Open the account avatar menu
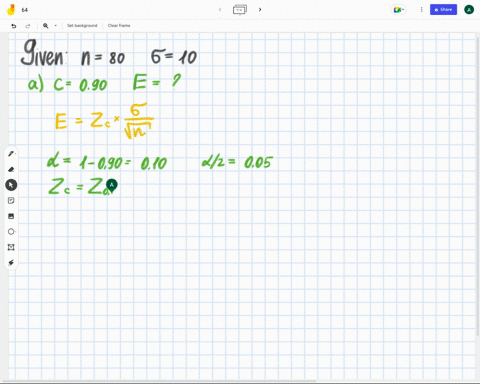The width and height of the screenshot is (480, 384). click(469, 10)
